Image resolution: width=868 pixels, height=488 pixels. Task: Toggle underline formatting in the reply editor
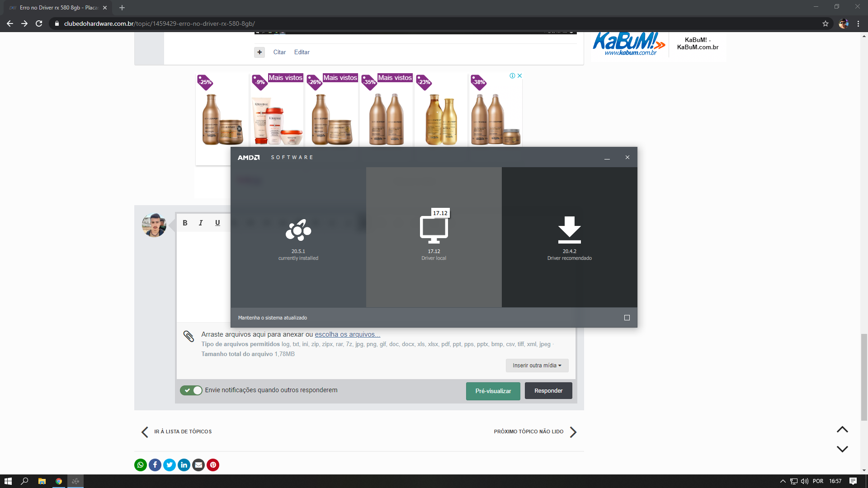click(217, 223)
